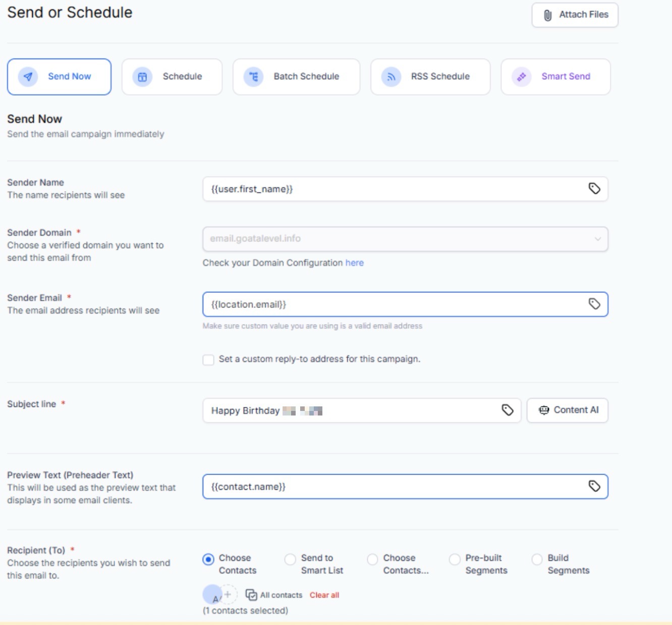Click the add contact plus icon

click(x=228, y=594)
